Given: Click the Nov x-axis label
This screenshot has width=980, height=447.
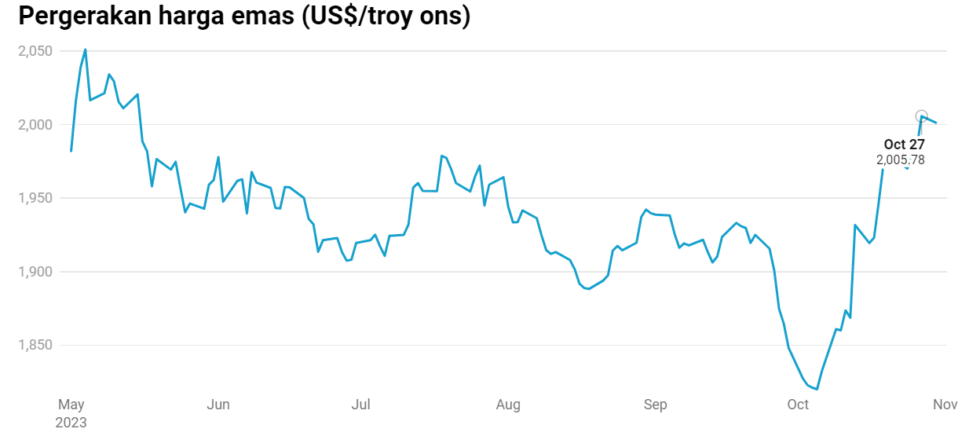Looking at the screenshot, I should (x=945, y=405).
